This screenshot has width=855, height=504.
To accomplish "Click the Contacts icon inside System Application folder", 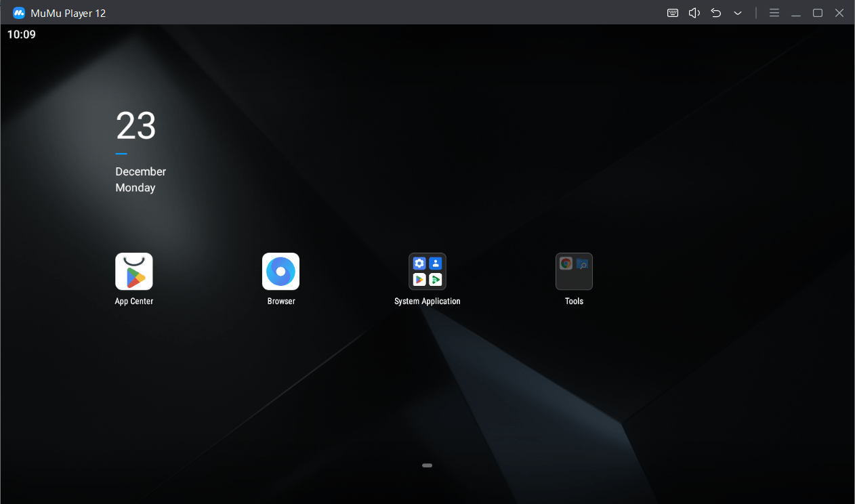I will pyautogui.click(x=436, y=264).
